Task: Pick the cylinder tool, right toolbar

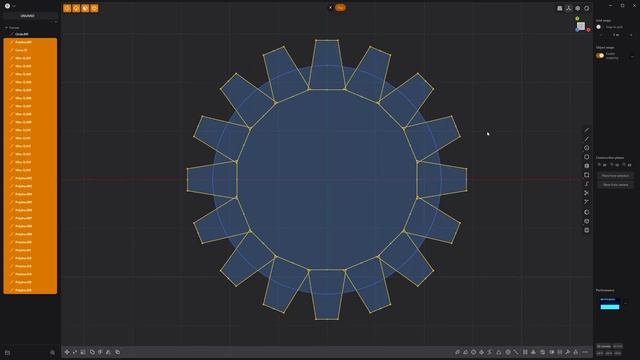Action: click(x=587, y=221)
